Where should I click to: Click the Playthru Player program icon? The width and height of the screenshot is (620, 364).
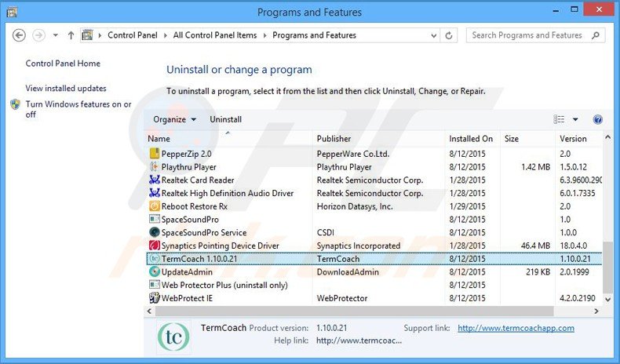pos(155,167)
